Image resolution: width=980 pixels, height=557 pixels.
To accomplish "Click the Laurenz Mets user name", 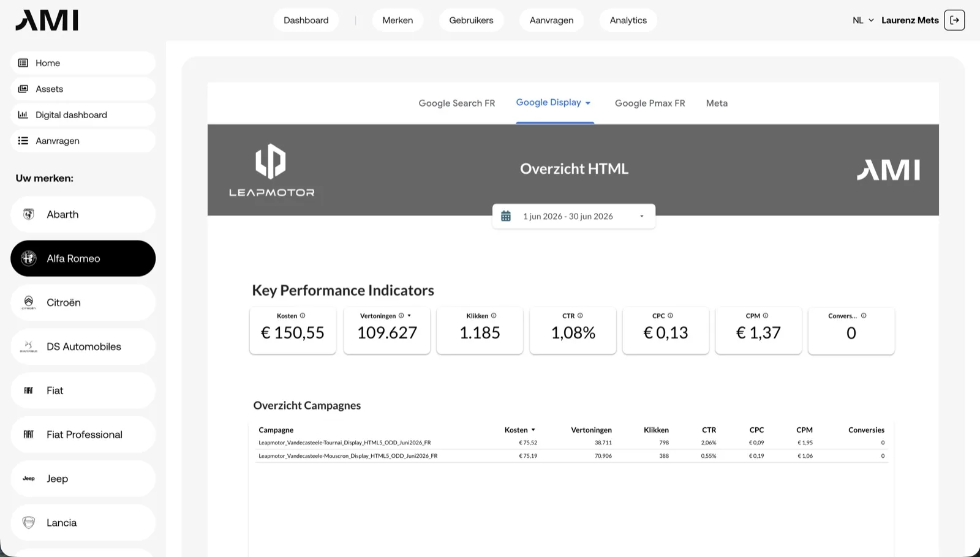I will 910,20.
